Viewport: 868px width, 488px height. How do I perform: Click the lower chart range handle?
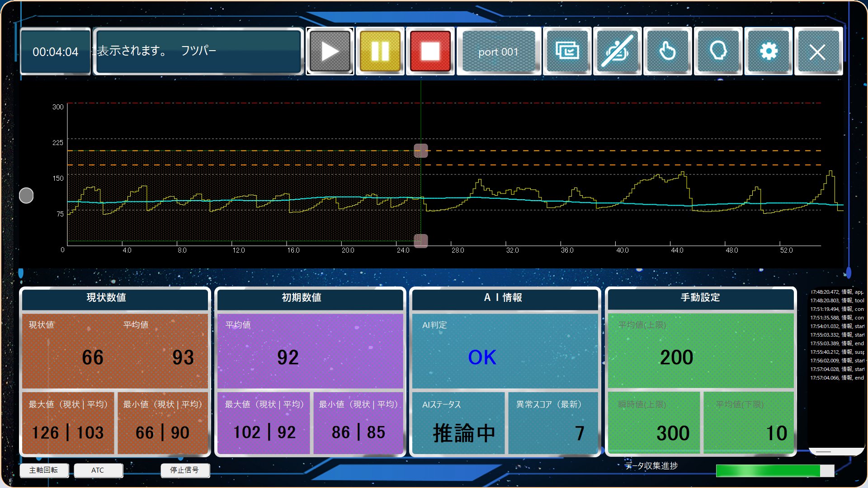point(421,240)
